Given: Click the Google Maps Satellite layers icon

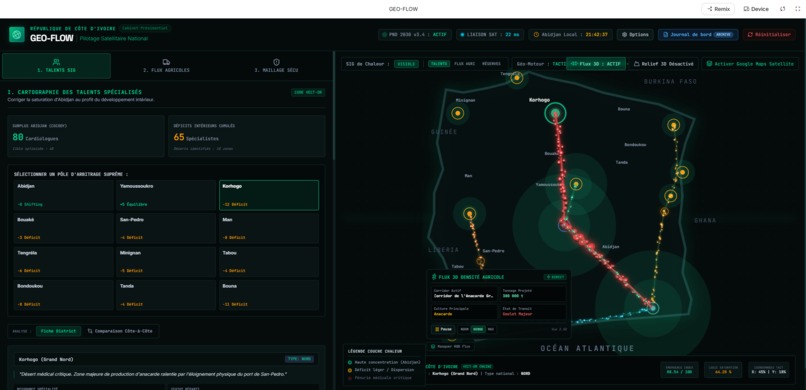Looking at the screenshot, I should (709, 64).
